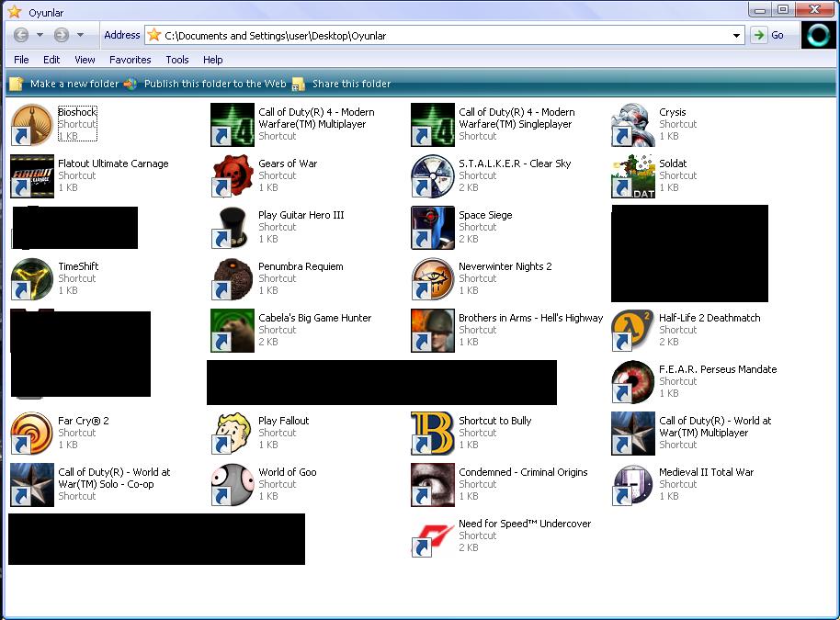
Task: Click the Crysis shortcut icon
Action: (633, 125)
